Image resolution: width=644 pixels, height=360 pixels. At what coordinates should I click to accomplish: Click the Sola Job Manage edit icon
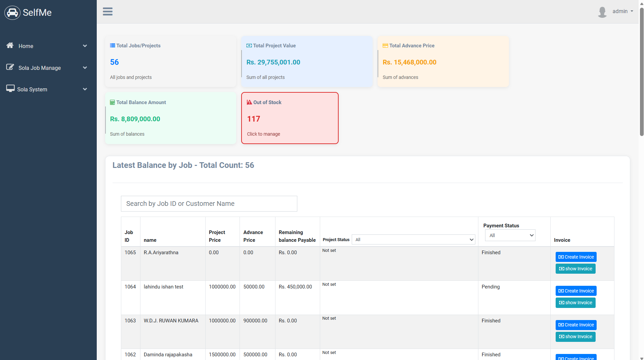coord(10,67)
